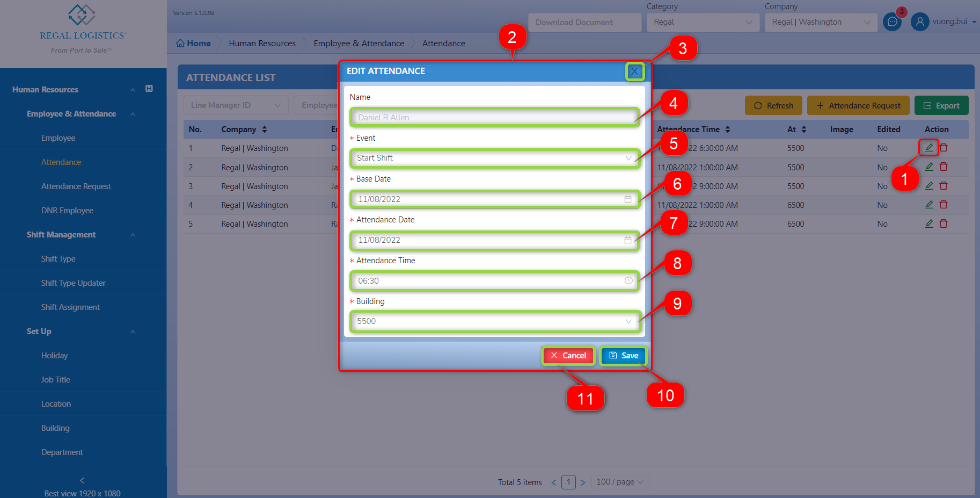980x498 pixels.
Task: Click the delete trash icon for row 5
Action: tap(944, 223)
